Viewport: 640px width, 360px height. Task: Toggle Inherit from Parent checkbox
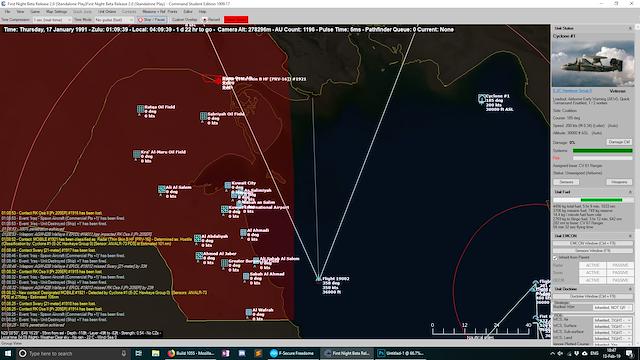click(555, 258)
